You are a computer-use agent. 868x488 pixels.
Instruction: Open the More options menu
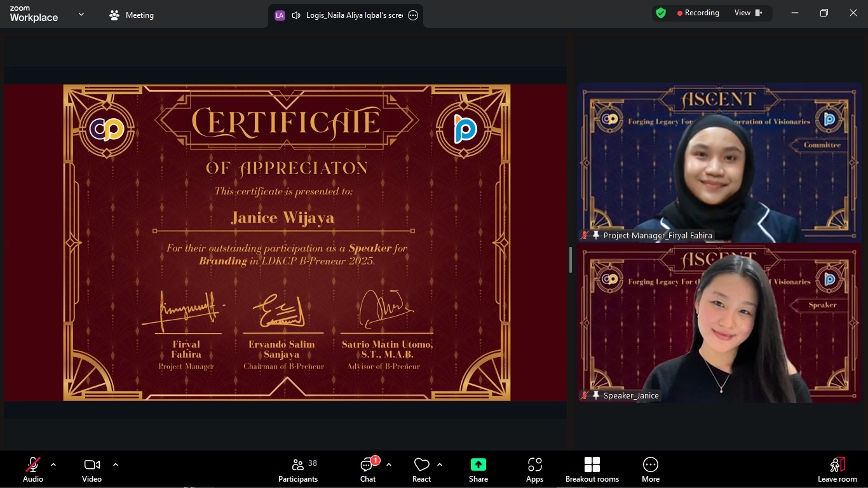650,470
